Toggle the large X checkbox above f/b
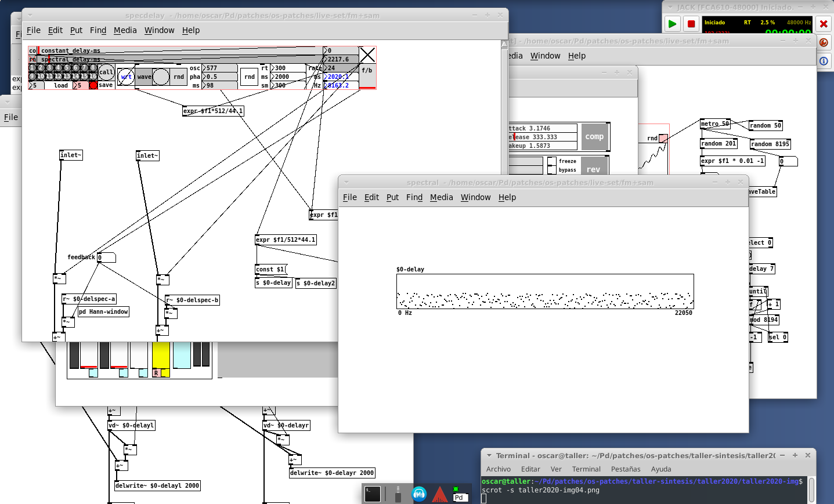 (367, 55)
